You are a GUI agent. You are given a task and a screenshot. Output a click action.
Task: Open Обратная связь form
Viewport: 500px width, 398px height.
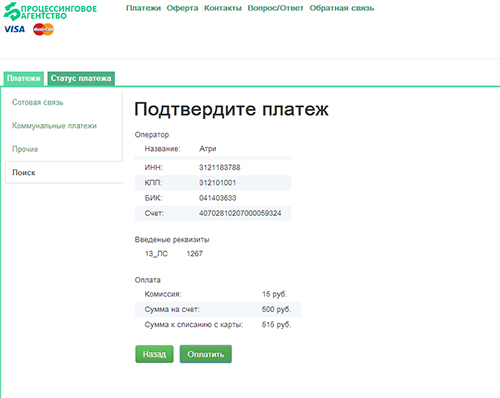point(342,8)
